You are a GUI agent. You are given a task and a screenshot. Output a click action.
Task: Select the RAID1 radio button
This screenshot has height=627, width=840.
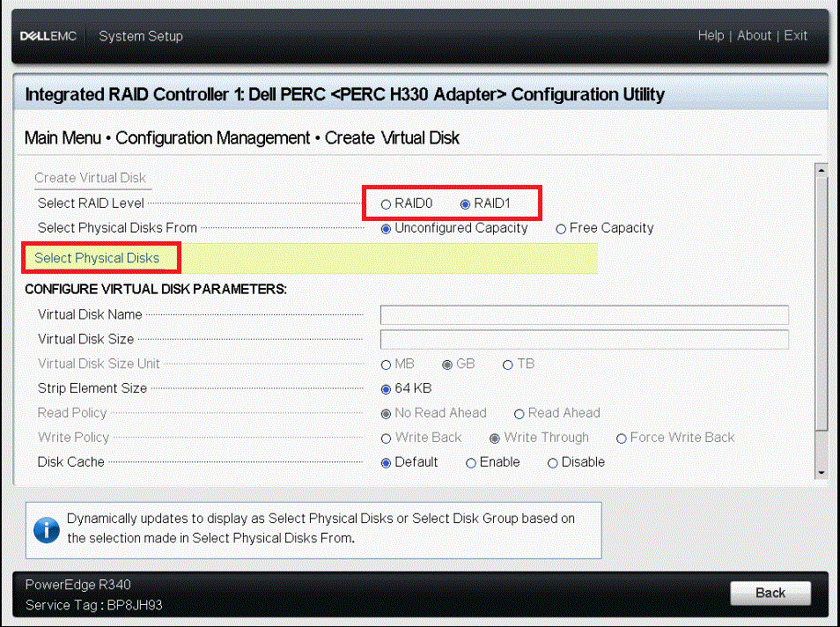[x=465, y=204]
